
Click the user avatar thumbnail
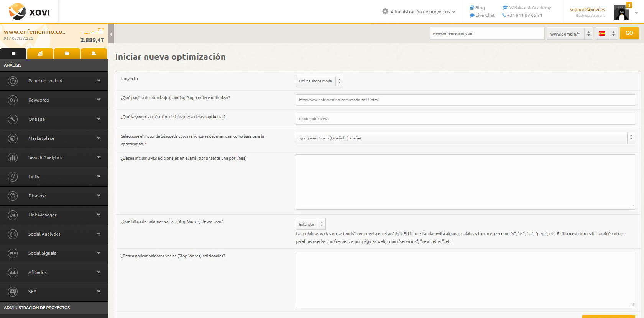pos(621,13)
